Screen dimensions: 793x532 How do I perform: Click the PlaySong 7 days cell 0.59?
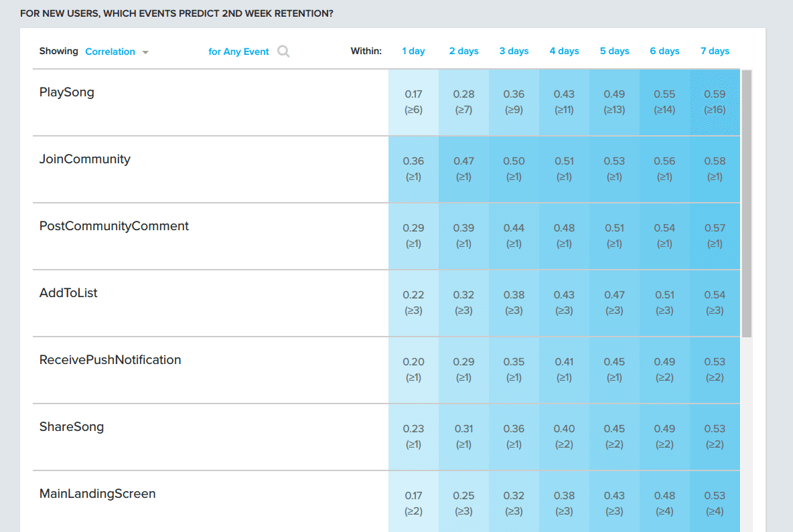pyautogui.click(x=715, y=102)
